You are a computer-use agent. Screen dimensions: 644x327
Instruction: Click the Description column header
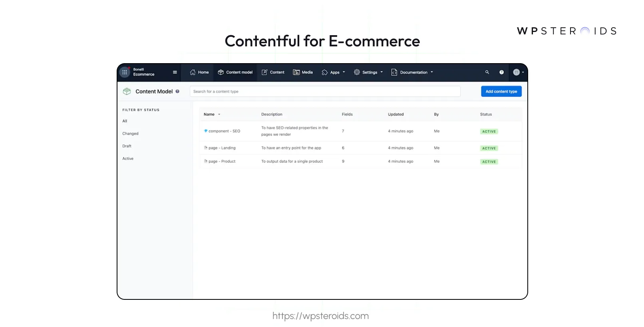[272, 114]
